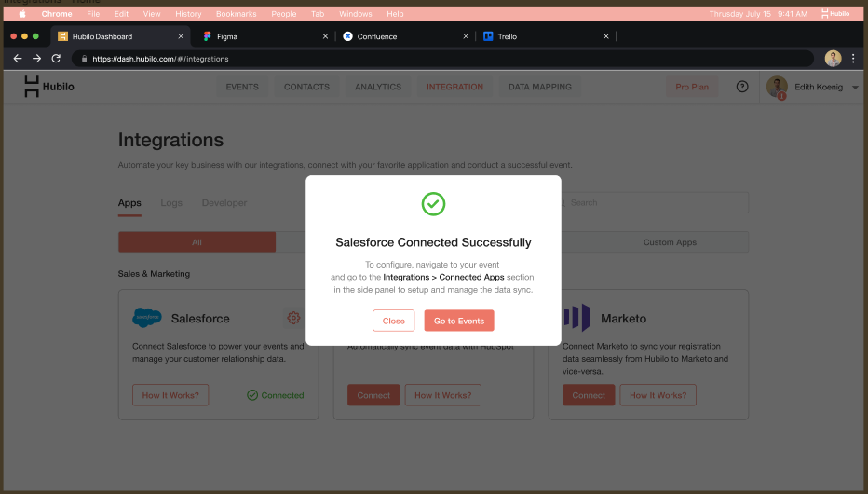
Task: Click the Chrome profile avatar
Action: [x=833, y=58]
